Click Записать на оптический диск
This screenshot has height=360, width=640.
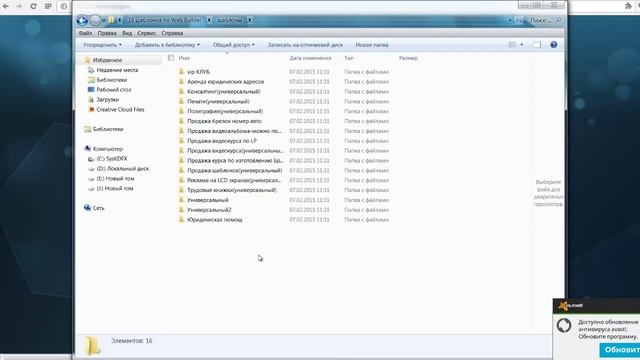pos(305,45)
